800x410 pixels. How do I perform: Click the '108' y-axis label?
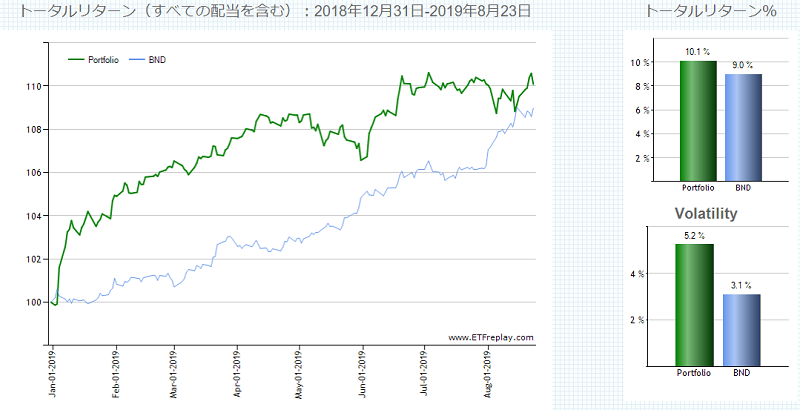(34, 130)
